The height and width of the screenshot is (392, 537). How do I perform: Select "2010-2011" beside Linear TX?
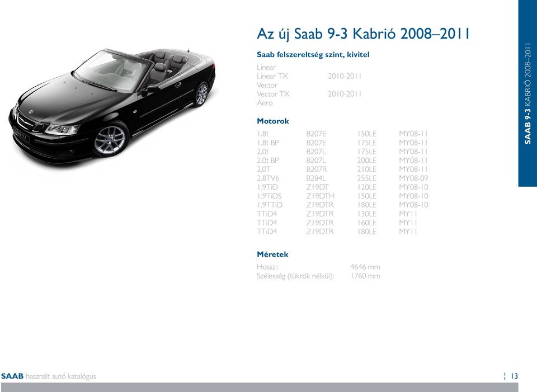[345, 76]
